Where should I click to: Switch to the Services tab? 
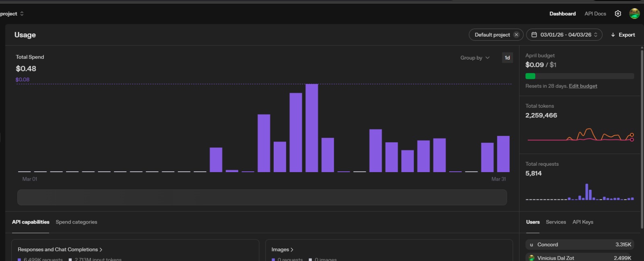[x=555, y=222]
